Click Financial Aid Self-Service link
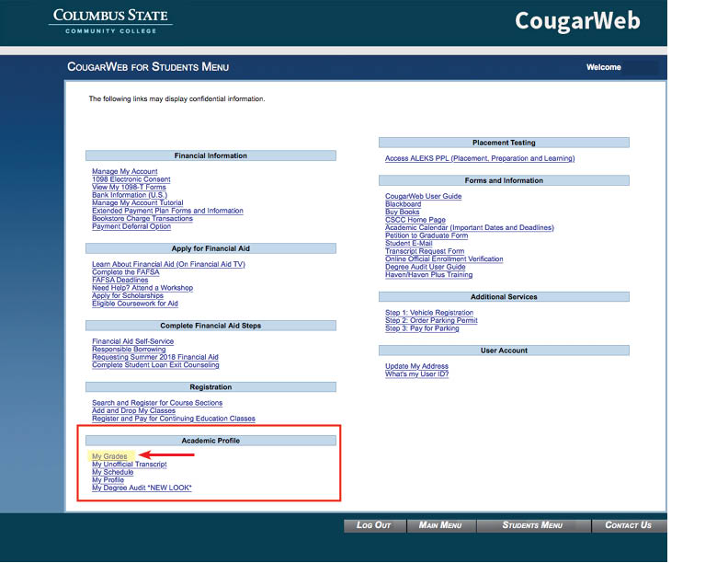The width and height of the screenshot is (728, 563). (x=132, y=342)
